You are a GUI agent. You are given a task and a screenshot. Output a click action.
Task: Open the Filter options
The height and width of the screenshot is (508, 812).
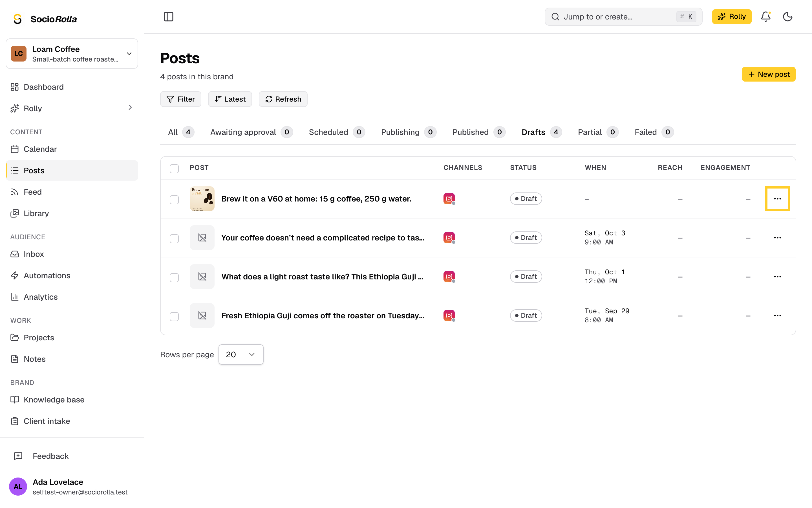tap(180, 99)
